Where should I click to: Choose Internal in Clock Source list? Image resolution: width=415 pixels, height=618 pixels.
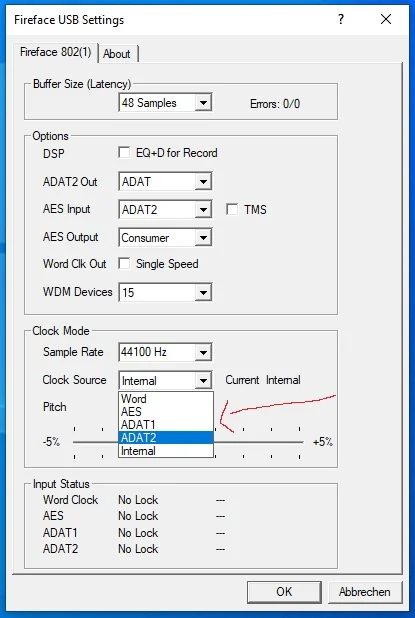pos(166,450)
